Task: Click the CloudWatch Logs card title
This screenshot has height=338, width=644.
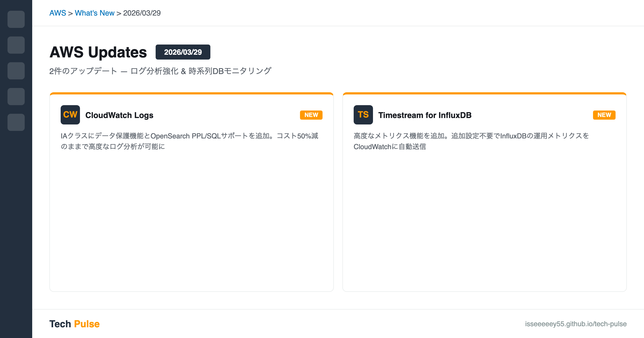Action: [119, 115]
